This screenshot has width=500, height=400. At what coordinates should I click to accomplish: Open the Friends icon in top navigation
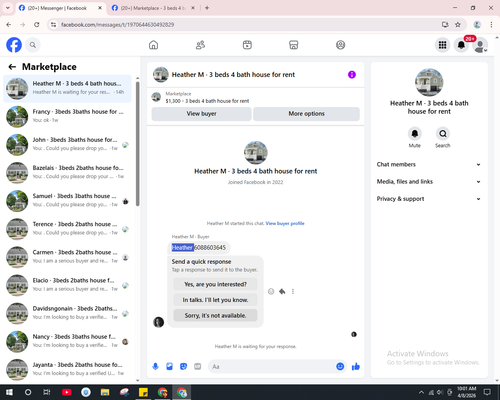point(200,45)
